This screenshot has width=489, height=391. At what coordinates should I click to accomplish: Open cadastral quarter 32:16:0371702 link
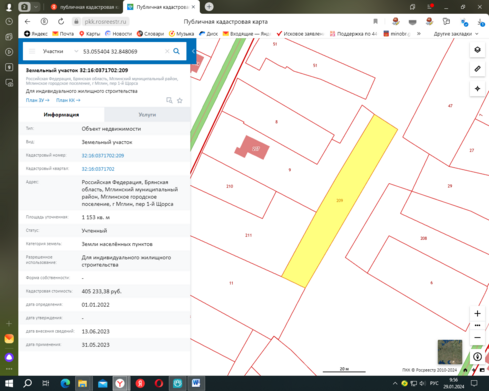click(x=98, y=169)
